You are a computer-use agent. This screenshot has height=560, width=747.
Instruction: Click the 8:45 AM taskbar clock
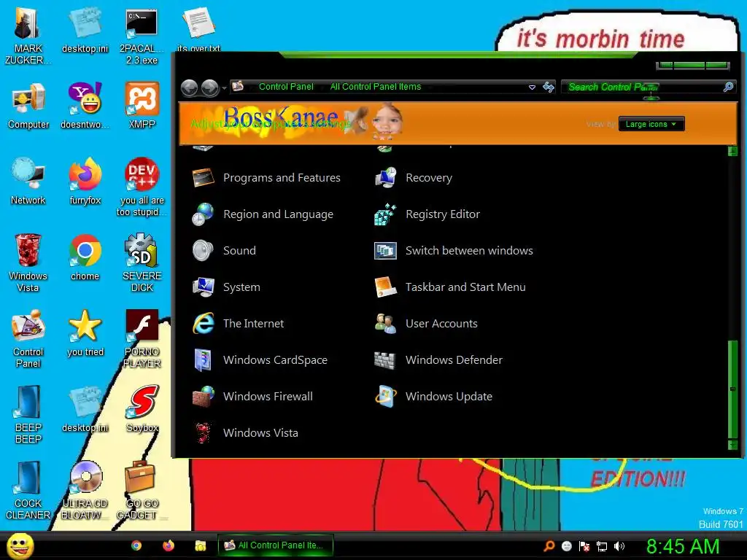click(683, 546)
